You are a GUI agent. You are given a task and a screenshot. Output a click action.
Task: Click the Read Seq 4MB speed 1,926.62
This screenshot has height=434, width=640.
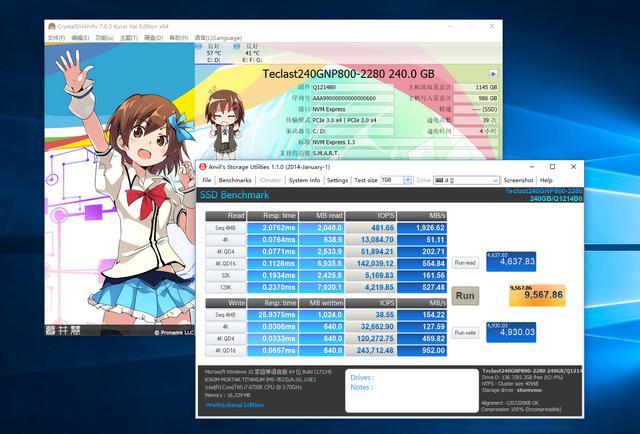(422, 228)
